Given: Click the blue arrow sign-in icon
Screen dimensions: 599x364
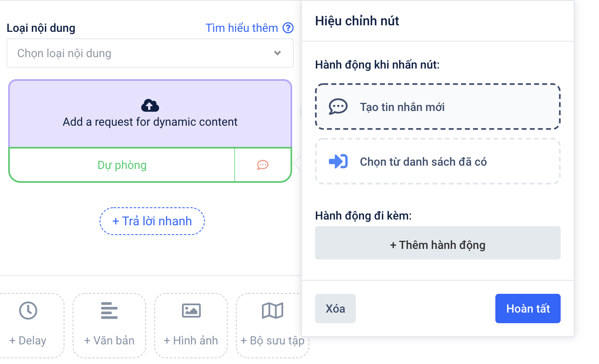Looking at the screenshot, I should tap(338, 162).
